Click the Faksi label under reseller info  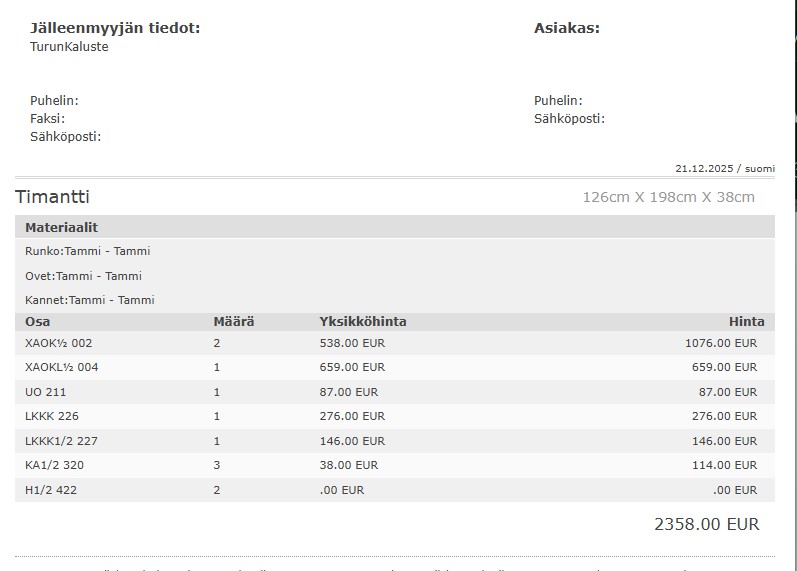(x=47, y=118)
